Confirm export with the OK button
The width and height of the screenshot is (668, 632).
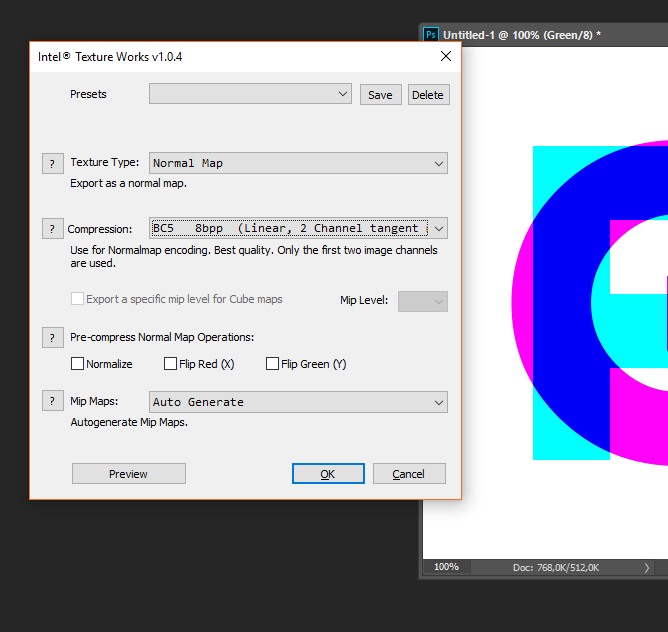[328, 474]
